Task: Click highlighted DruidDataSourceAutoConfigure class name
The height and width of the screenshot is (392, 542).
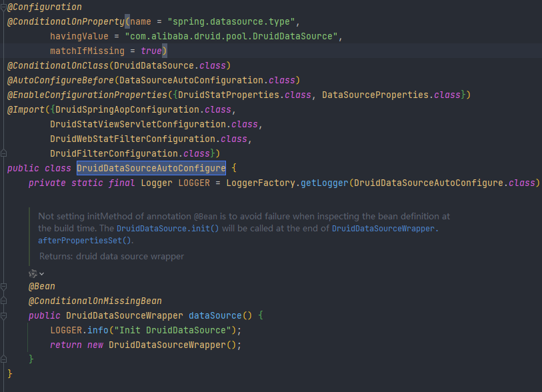Action: click(151, 168)
